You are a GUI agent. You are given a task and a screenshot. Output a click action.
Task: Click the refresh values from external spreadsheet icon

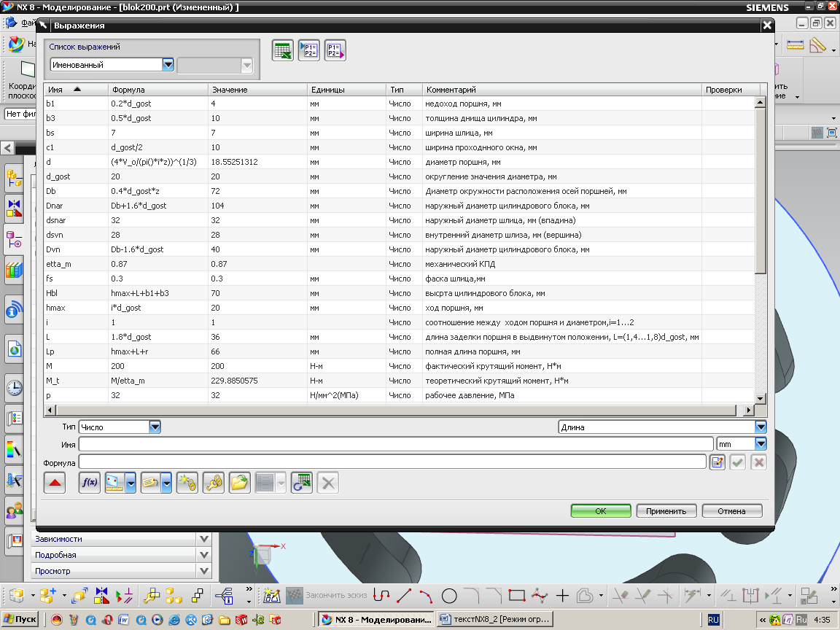tap(302, 483)
